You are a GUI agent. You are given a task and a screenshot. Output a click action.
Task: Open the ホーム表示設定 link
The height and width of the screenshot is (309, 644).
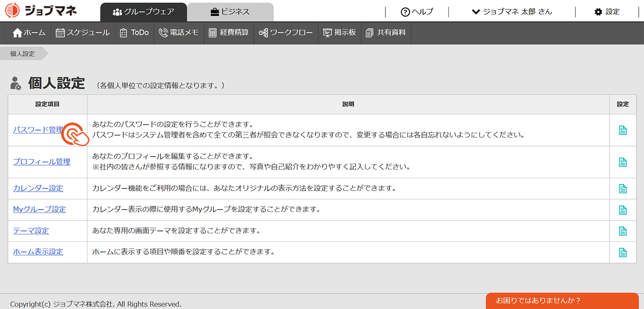tap(38, 252)
